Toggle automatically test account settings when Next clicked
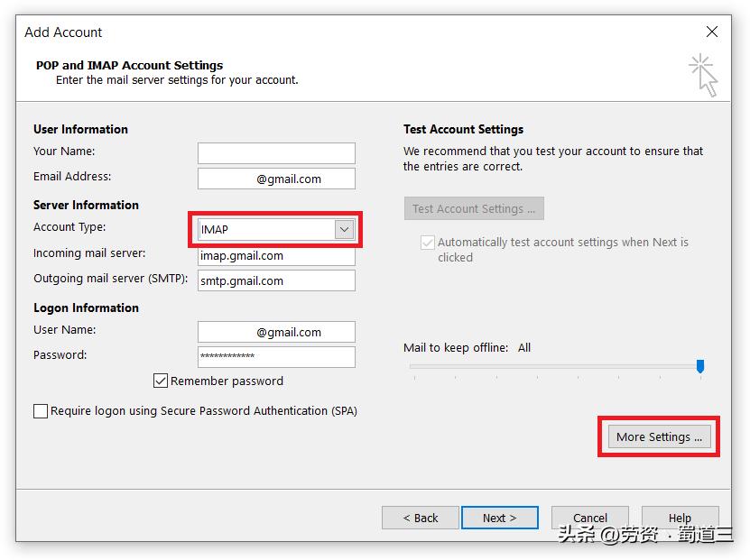This screenshot has height=560, width=750. coord(428,242)
